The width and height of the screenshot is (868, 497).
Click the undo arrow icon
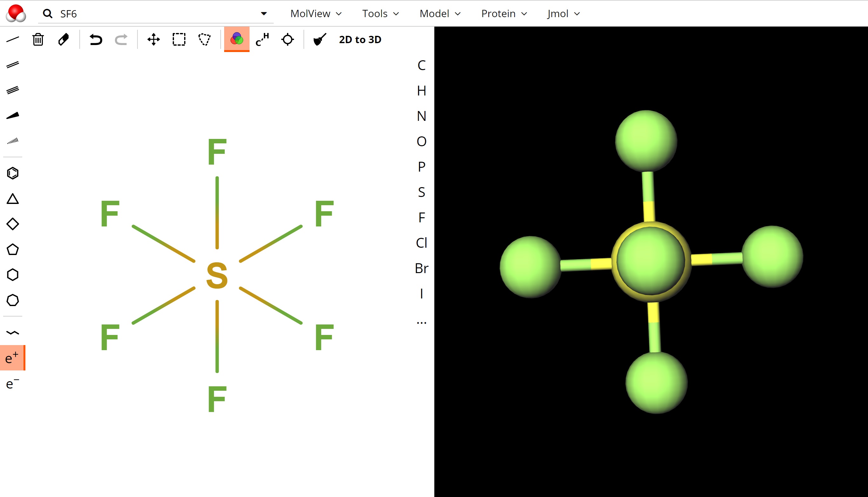pos(96,40)
